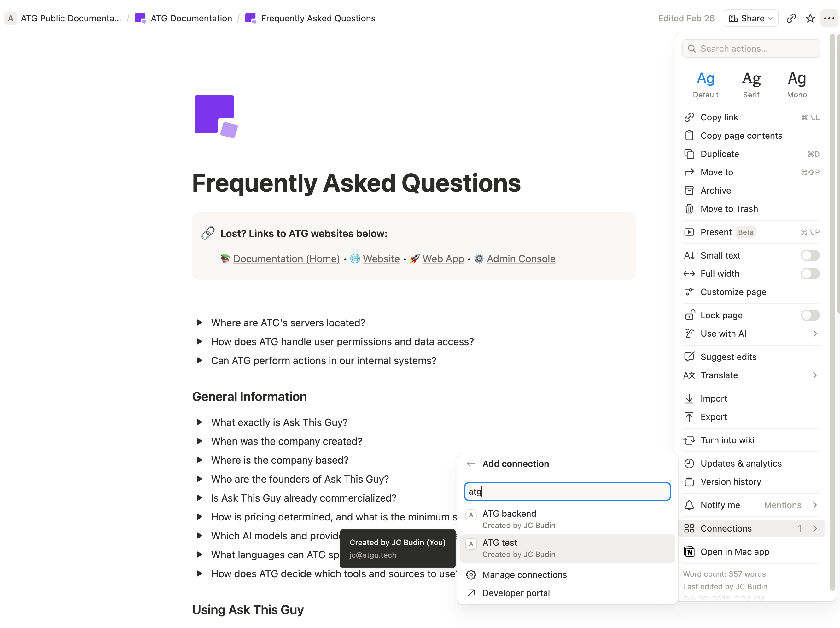Expand 'Where are ATG's servers located?' toggle
The height and width of the screenshot is (628, 840).
(199, 322)
